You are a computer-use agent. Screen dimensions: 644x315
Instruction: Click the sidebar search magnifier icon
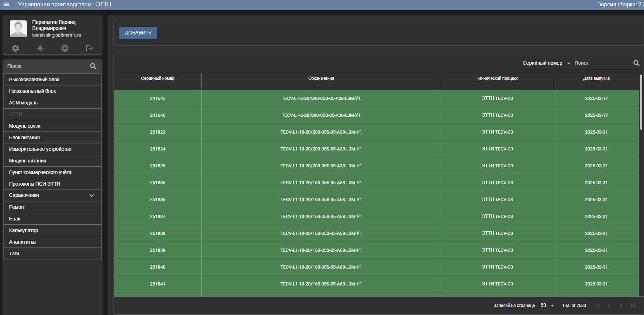pos(93,66)
